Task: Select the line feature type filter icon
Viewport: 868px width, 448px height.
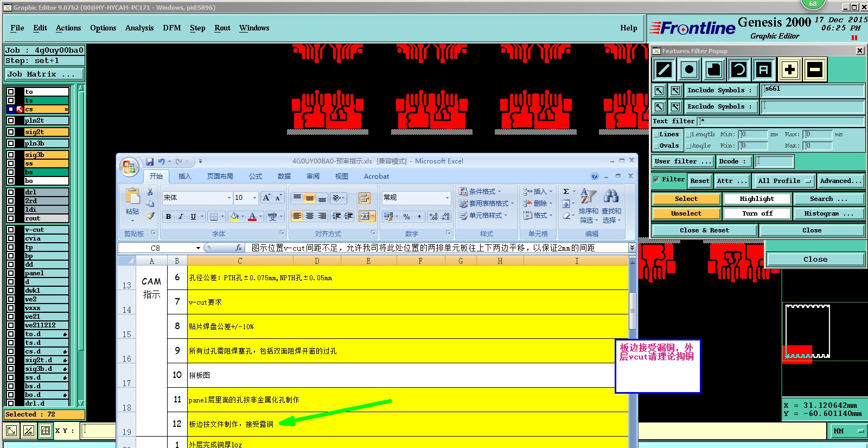Action: [664, 70]
